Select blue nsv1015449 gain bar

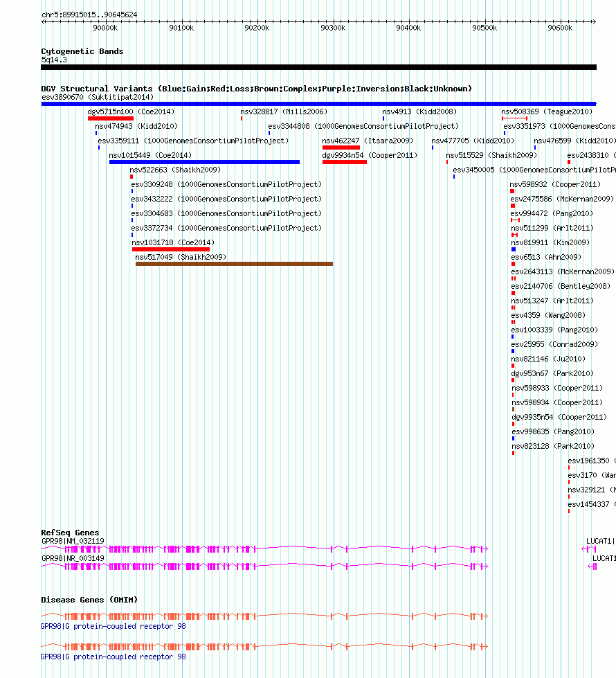pos(204,162)
